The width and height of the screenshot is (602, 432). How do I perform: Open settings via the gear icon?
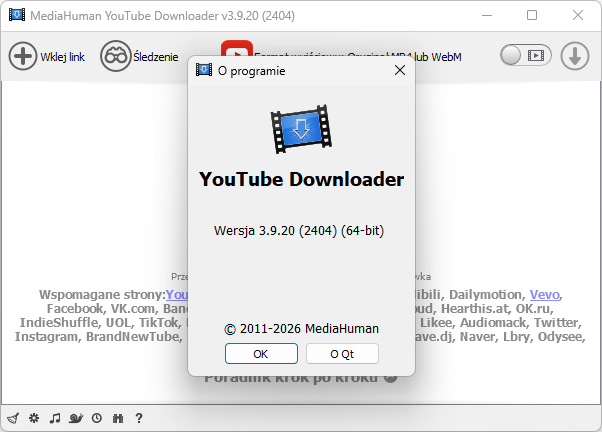34,418
